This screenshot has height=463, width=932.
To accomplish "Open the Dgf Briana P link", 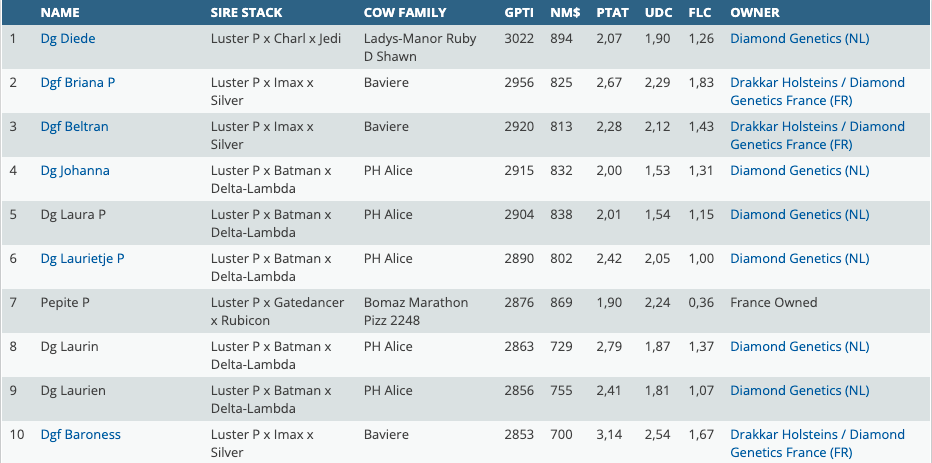I will click(78, 83).
